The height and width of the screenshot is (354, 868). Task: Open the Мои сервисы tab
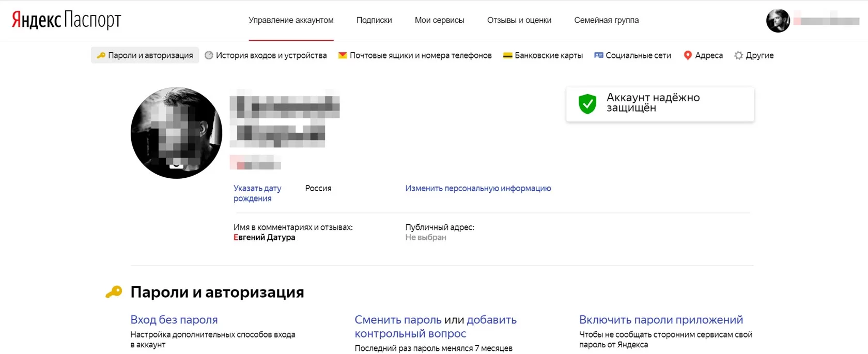(x=440, y=20)
